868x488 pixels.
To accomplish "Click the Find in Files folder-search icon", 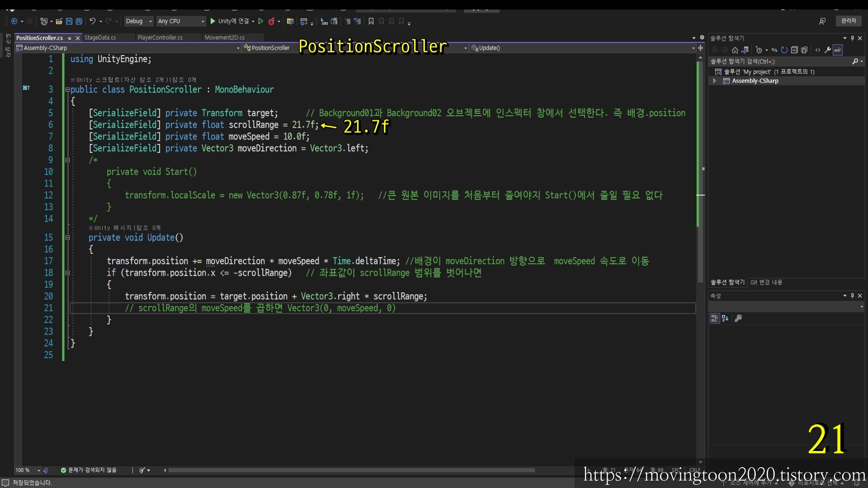I will point(290,21).
